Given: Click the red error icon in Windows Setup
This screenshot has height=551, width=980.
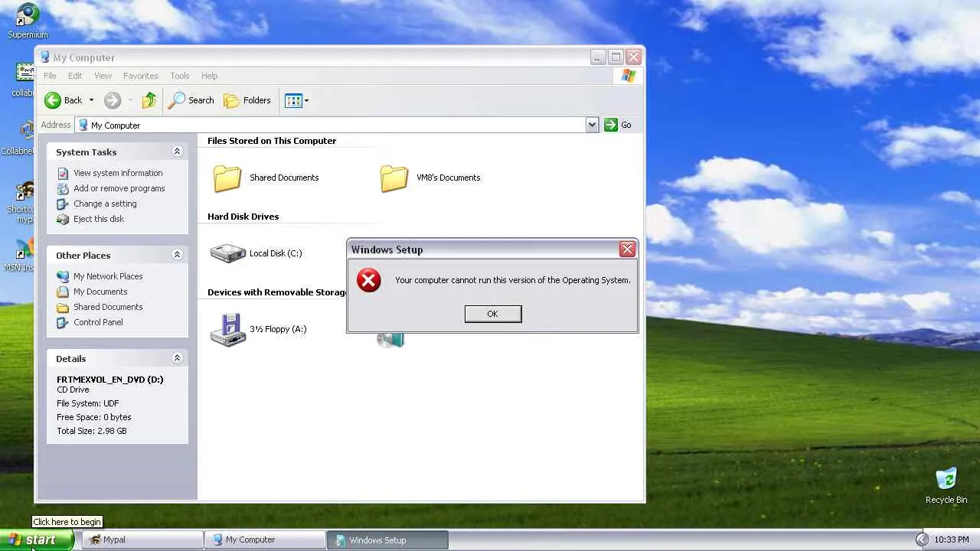Looking at the screenshot, I should tap(369, 280).
